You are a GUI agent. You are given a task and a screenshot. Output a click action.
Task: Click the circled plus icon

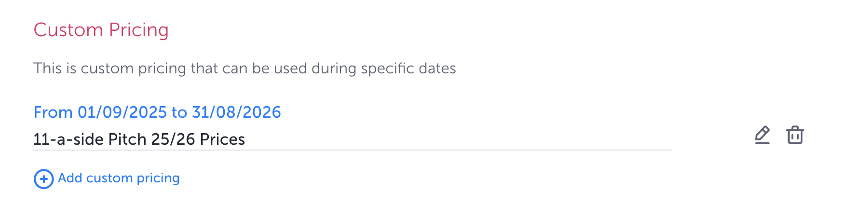pyautogui.click(x=43, y=179)
